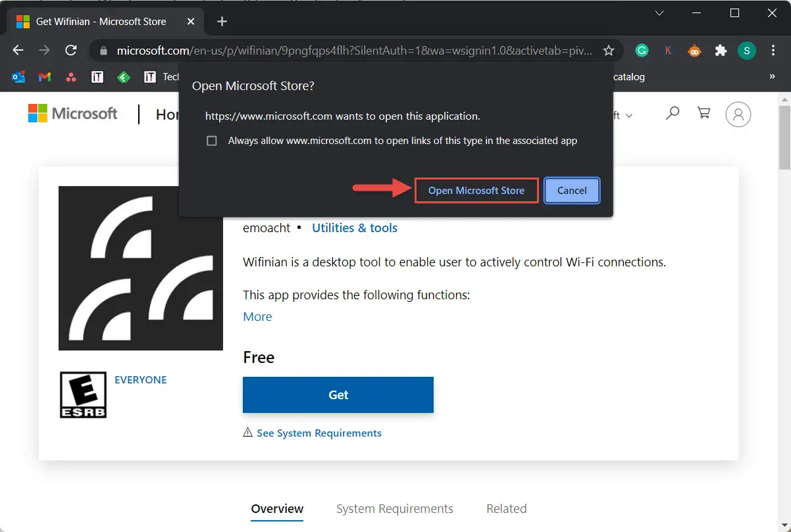The image size is (791, 532).
Task: Switch to the System Requirements tab
Action: [x=395, y=509]
